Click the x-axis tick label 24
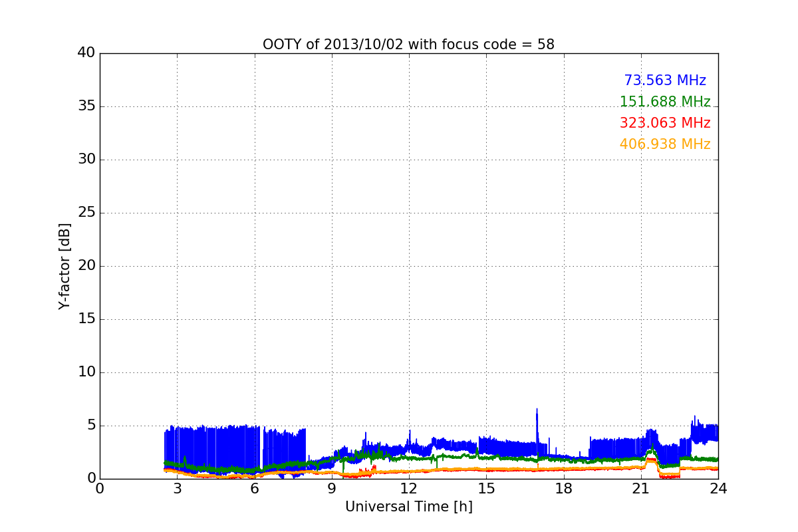 click(x=718, y=489)
